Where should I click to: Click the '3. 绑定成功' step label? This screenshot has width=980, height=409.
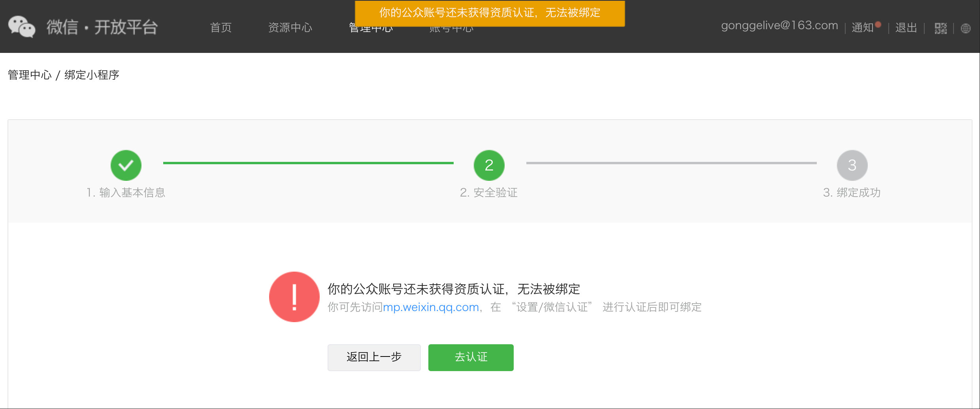[x=852, y=193]
